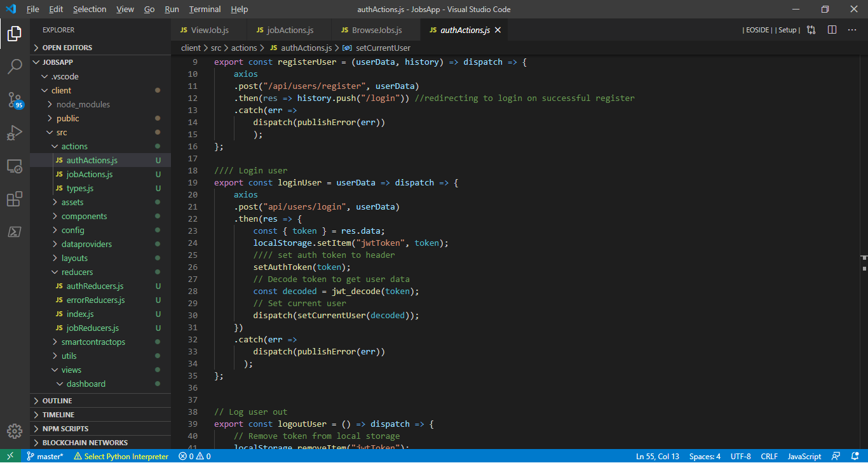
Task: Click the master branch indicator
Action: [44, 456]
